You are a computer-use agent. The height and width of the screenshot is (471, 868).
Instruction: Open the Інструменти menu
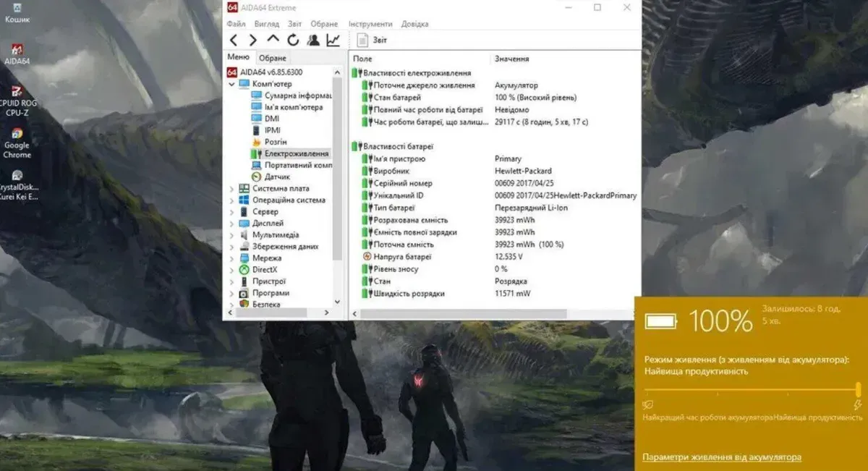(370, 24)
